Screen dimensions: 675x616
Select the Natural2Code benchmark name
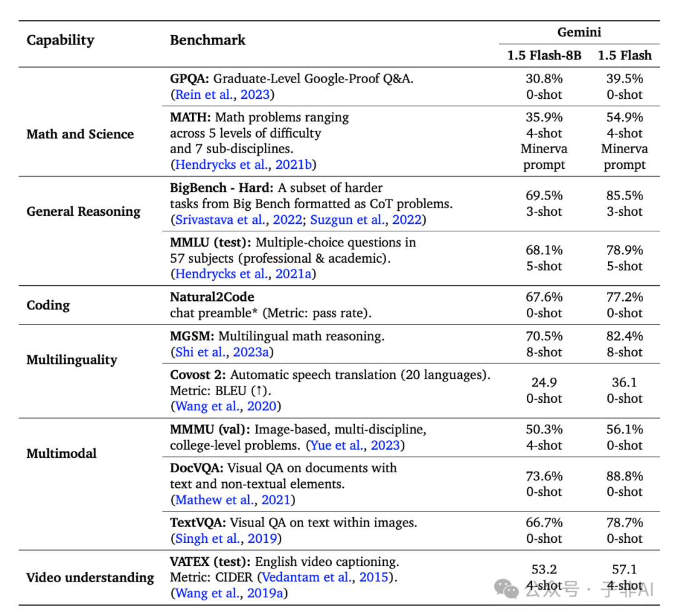click(x=212, y=296)
